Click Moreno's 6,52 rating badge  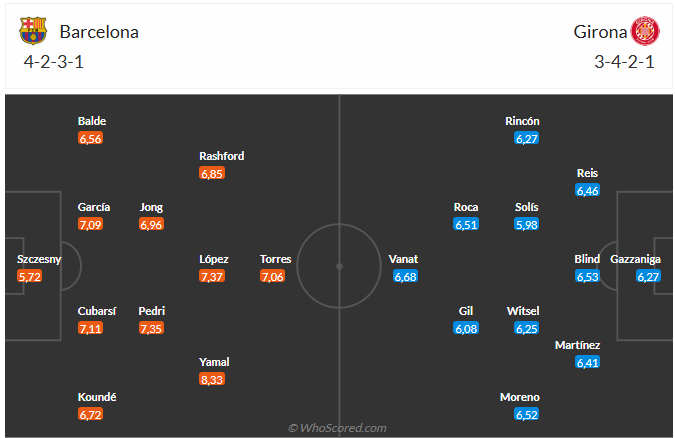(x=526, y=414)
